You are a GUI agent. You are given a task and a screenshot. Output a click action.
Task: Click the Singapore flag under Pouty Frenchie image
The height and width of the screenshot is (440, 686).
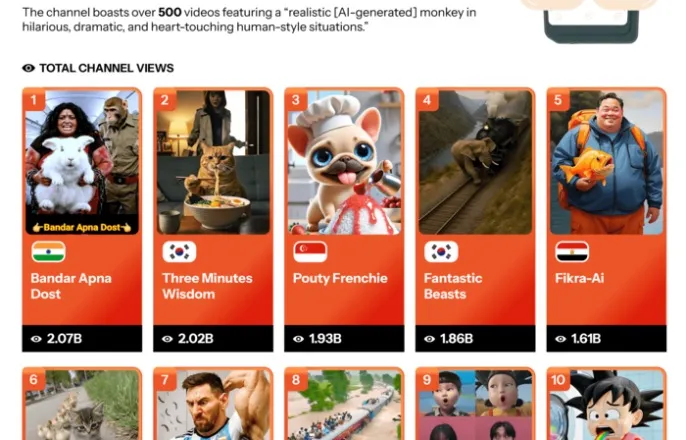[x=310, y=251]
